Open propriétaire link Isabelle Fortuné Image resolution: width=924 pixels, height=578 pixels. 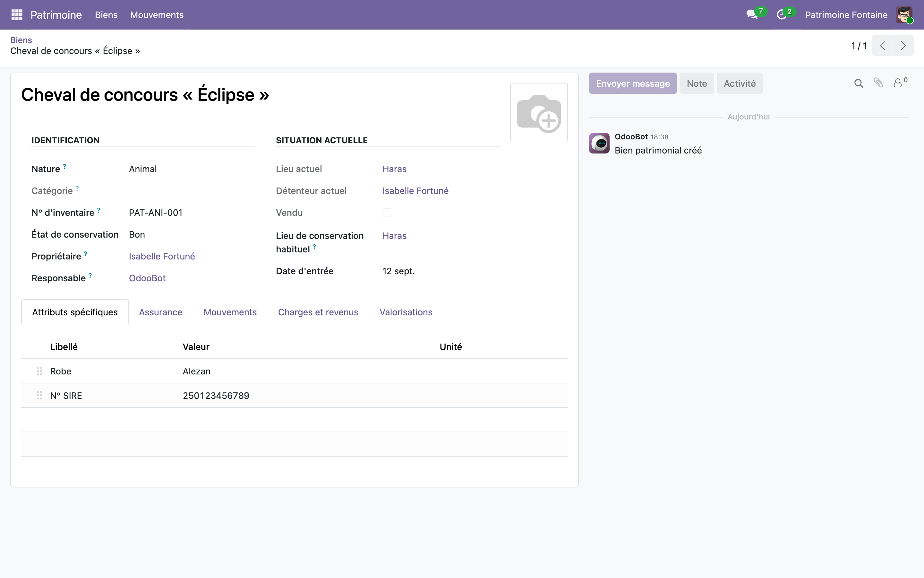tap(162, 256)
